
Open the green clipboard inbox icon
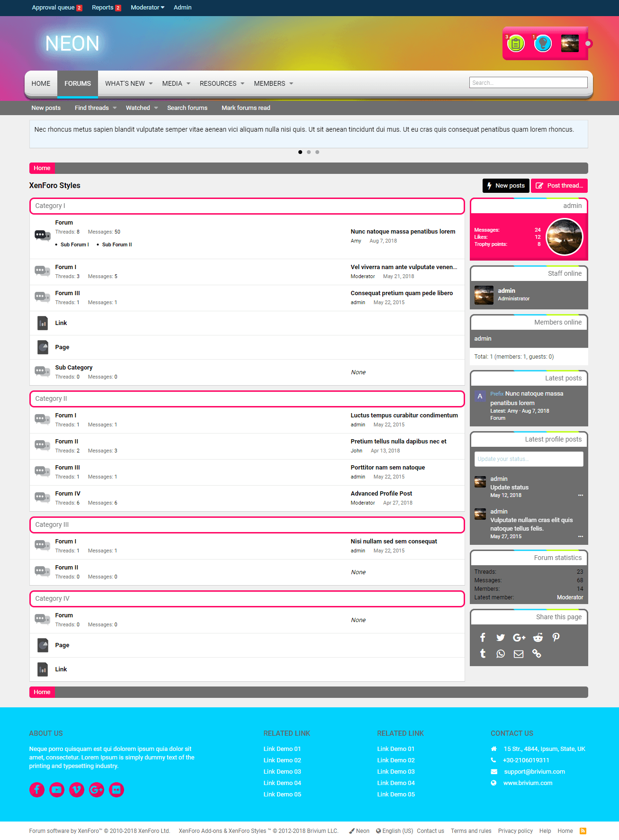[516, 44]
